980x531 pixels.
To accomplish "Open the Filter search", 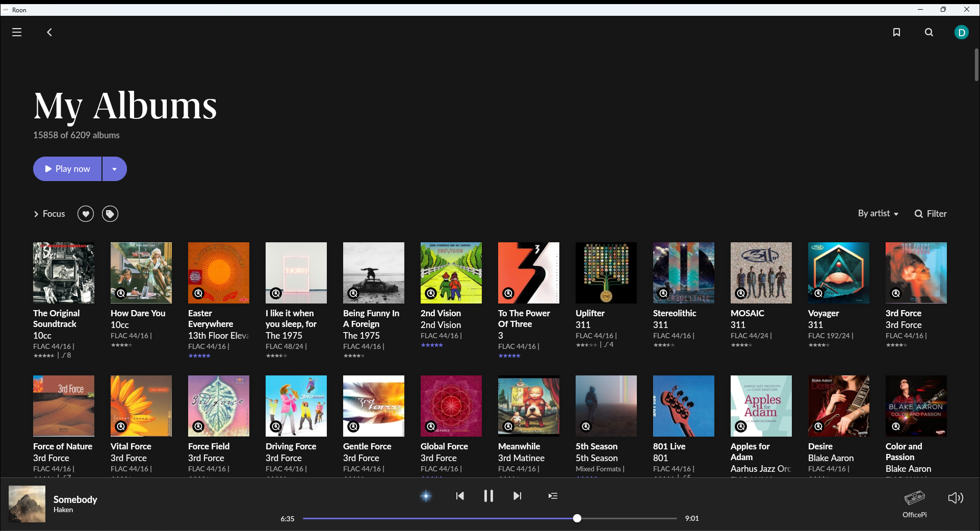I will point(931,214).
